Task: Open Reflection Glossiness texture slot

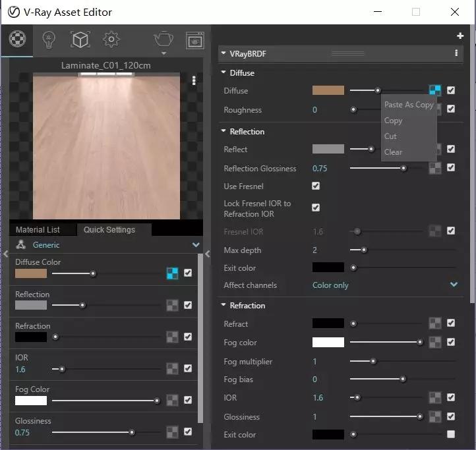Action: [434, 168]
